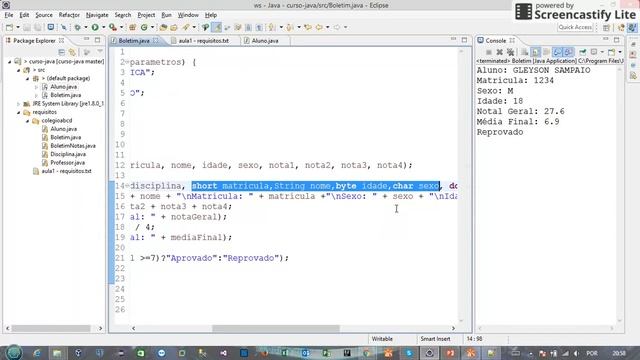The height and width of the screenshot is (360, 640).
Task: Click the Open Type toolbar icon
Action: pos(163,27)
